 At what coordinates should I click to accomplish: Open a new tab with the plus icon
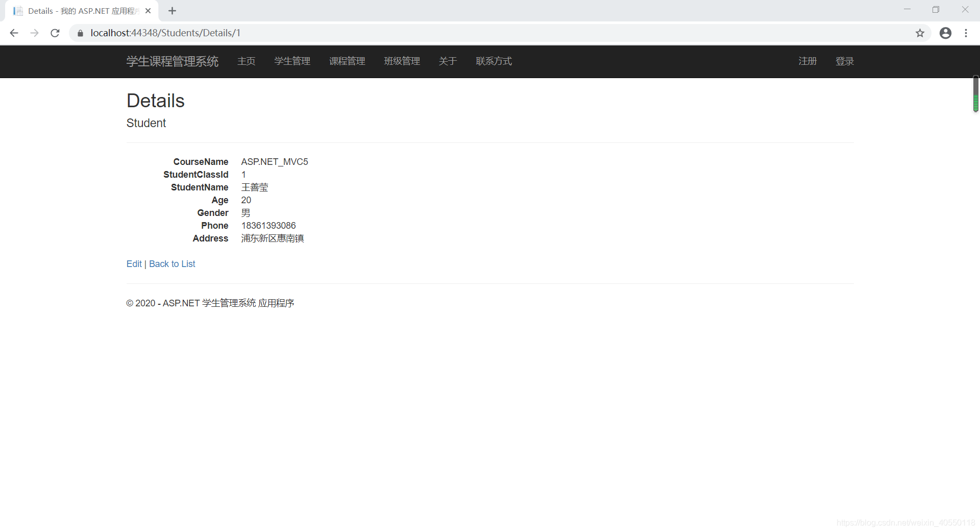click(172, 11)
